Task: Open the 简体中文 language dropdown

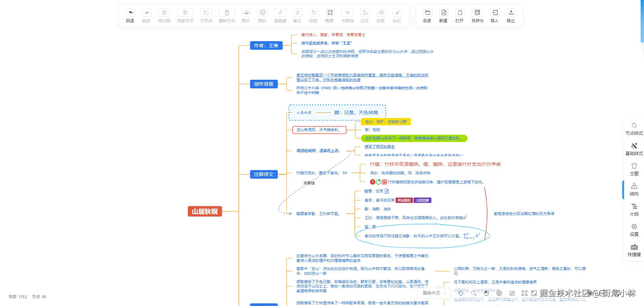Action: coord(434,293)
